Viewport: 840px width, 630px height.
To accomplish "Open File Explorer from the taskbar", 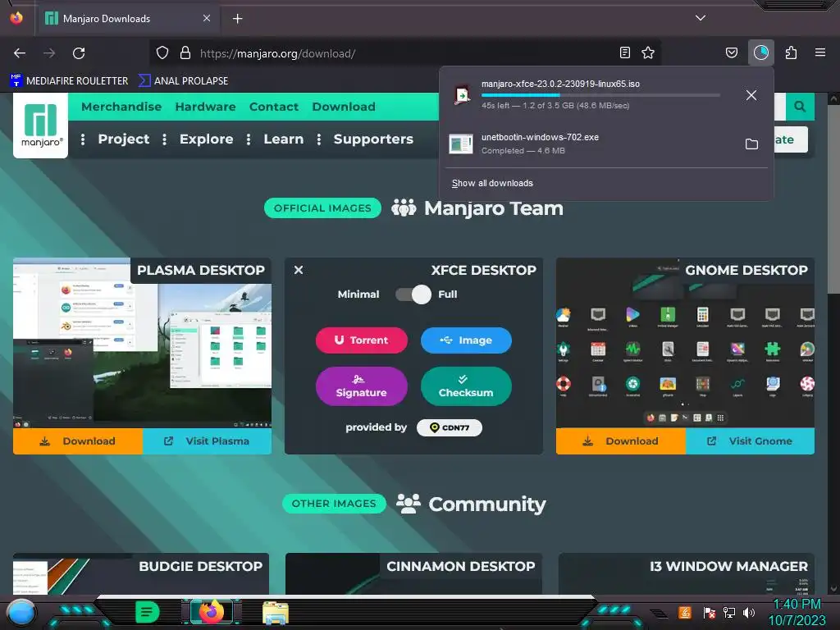I will click(276, 613).
